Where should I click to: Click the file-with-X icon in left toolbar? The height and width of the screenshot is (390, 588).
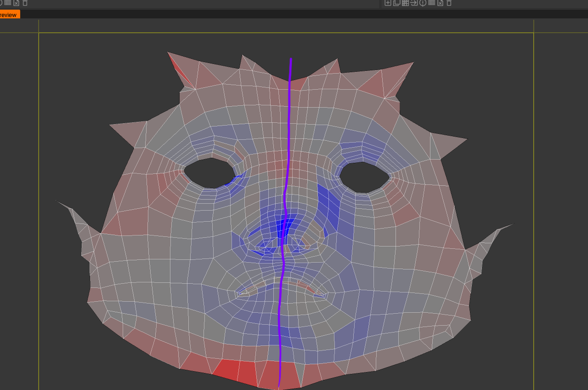tap(16, 3)
